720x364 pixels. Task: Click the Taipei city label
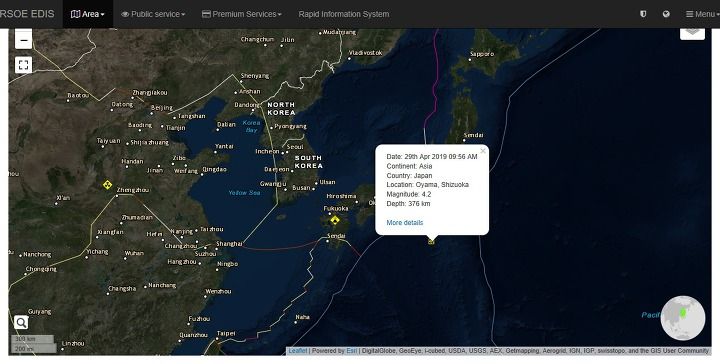(226, 333)
